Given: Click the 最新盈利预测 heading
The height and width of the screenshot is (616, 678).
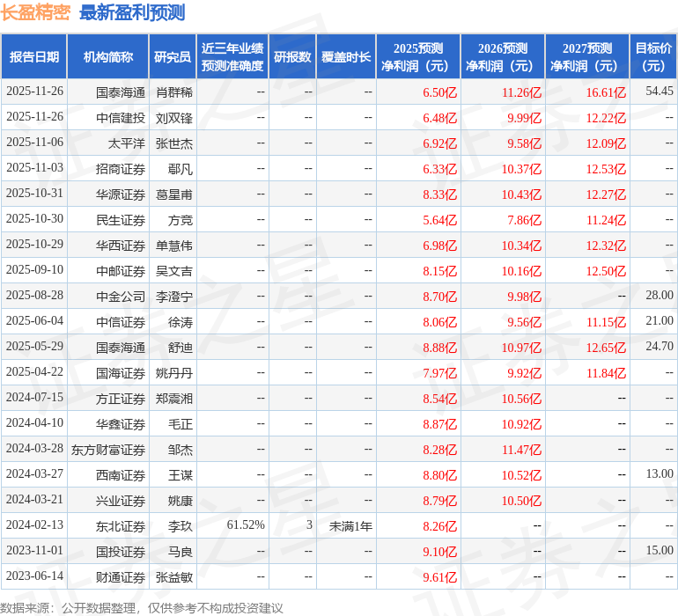Looking at the screenshot, I should pos(132,12).
